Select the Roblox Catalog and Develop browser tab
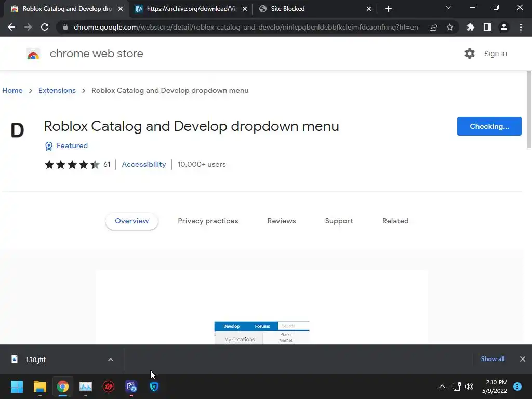Viewport: 532px width, 399px height. coord(66,9)
